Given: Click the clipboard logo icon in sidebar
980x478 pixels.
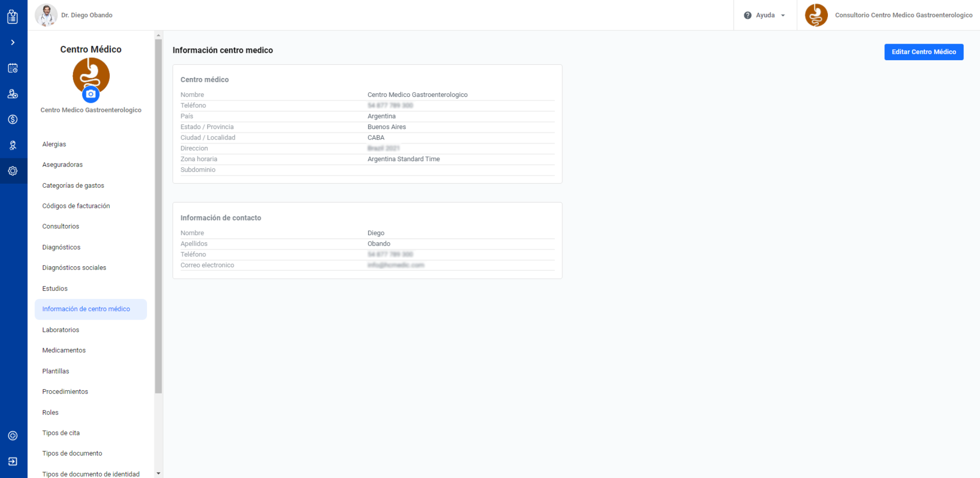Looking at the screenshot, I should [x=13, y=17].
